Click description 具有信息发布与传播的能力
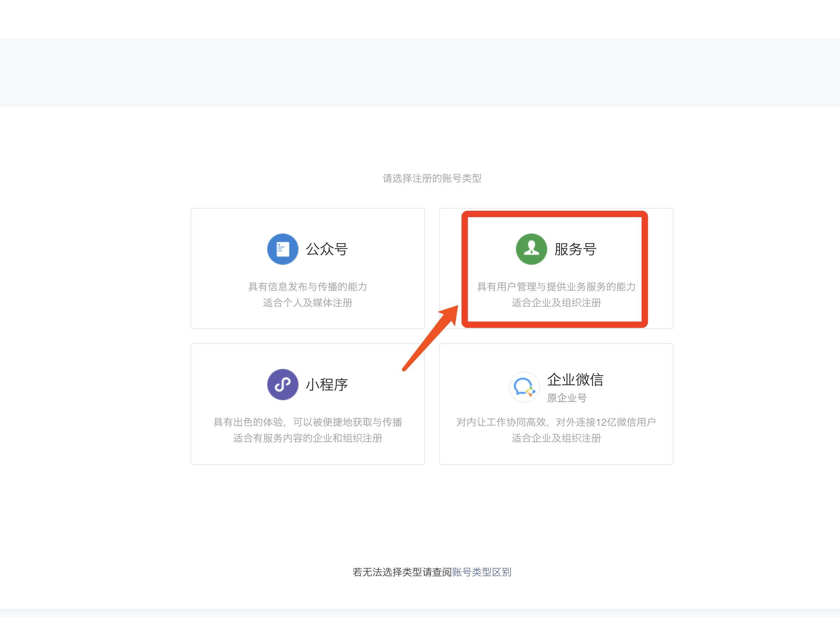Image resolution: width=840 pixels, height=617 pixels. [308, 287]
